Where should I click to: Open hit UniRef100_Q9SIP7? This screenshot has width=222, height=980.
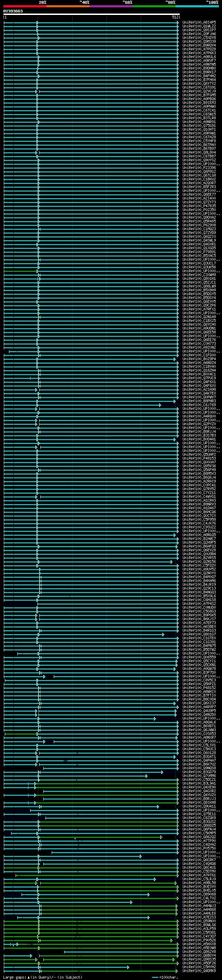pyautogui.click(x=199, y=30)
